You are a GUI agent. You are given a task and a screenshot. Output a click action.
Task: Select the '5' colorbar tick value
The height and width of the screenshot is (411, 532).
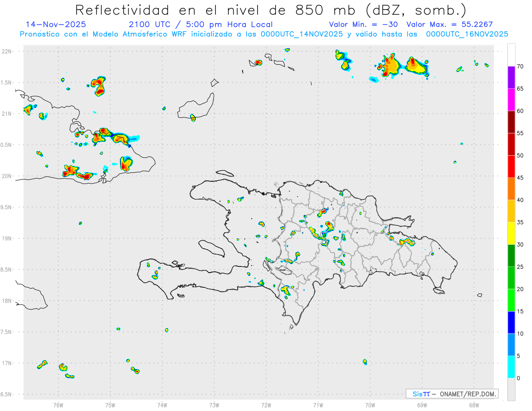519,356
